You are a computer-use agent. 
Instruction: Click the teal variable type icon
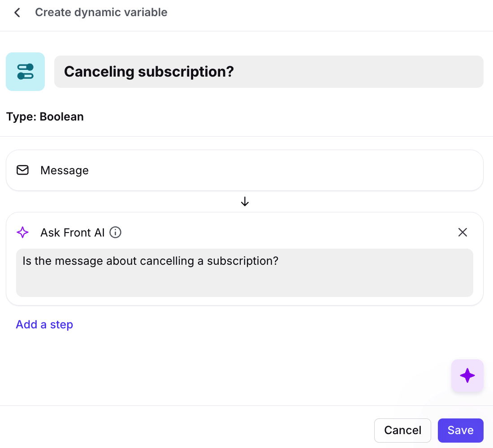(x=25, y=72)
